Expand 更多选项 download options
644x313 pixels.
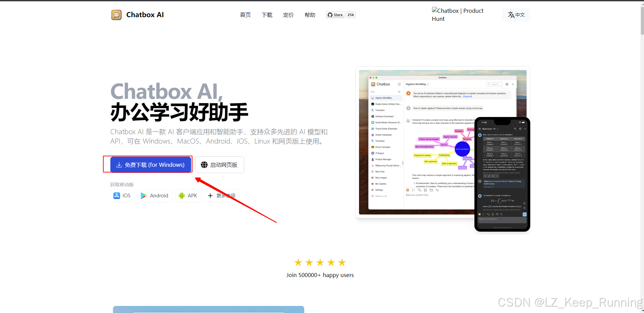(x=222, y=196)
